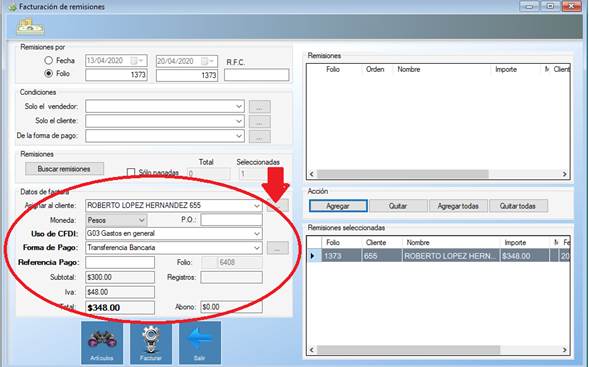Click the R.F.C. input field

point(257,75)
